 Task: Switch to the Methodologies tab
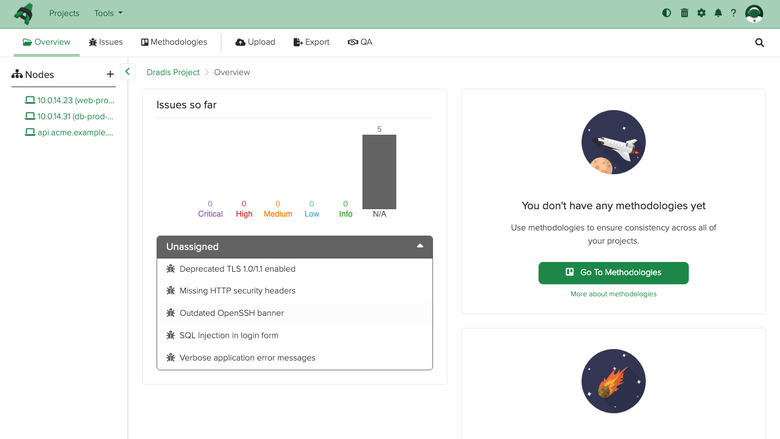(174, 42)
